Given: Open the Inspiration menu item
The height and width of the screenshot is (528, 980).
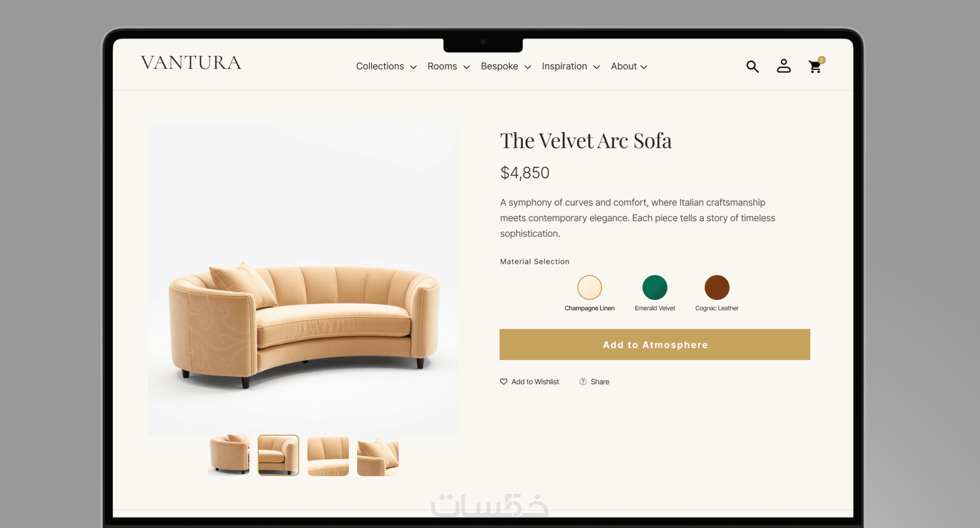Looking at the screenshot, I should click(x=571, y=66).
